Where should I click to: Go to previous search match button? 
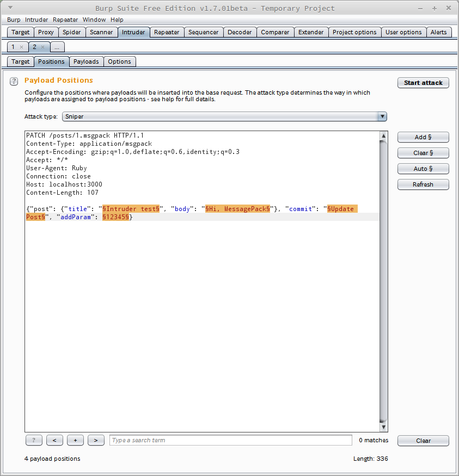(x=54, y=440)
